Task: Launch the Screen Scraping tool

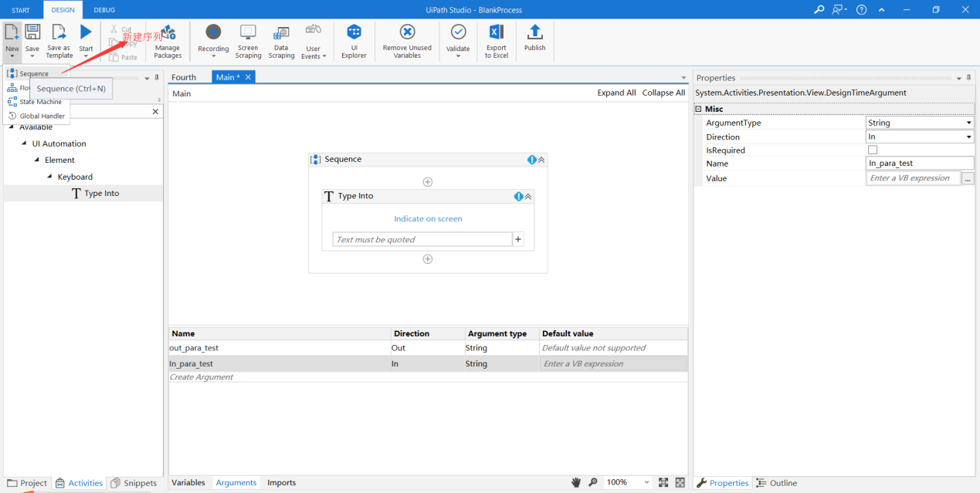Action: pyautogui.click(x=247, y=40)
